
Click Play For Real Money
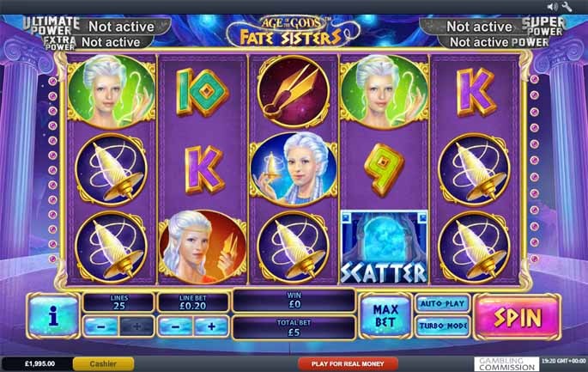pyautogui.click(x=348, y=363)
